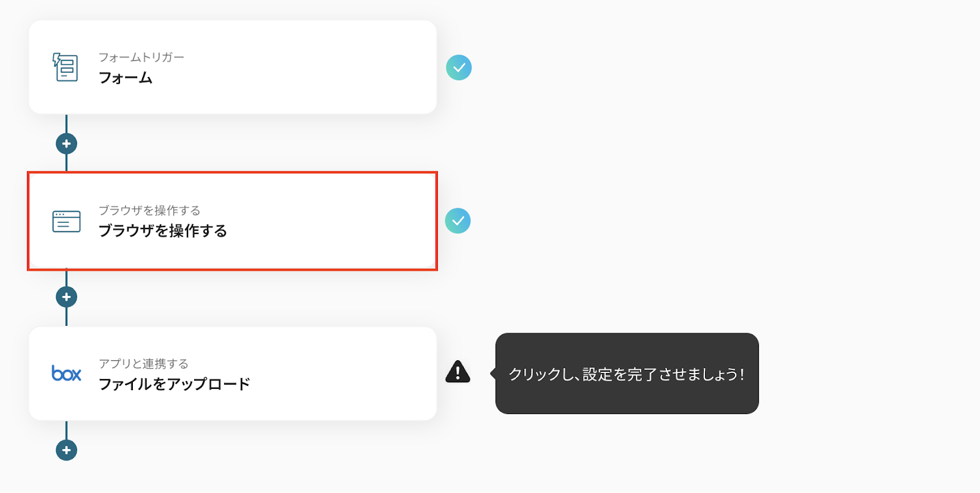
Task: Click the クリックし、設定を完了させましょう tooltip
Action: click(x=627, y=374)
